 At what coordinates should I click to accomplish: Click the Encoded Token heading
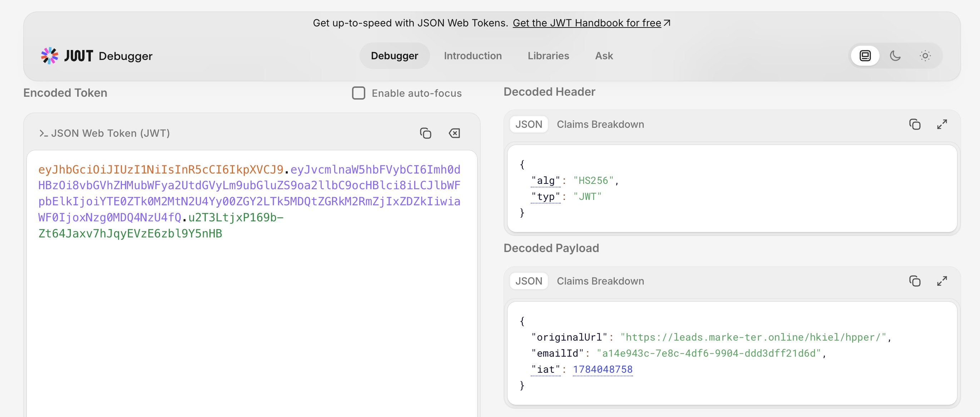click(65, 93)
